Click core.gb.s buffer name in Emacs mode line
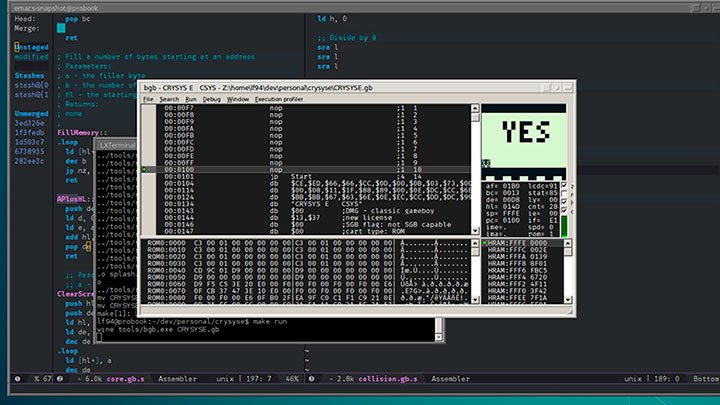Screen dimensions: 720x405 click(x=124, y=380)
